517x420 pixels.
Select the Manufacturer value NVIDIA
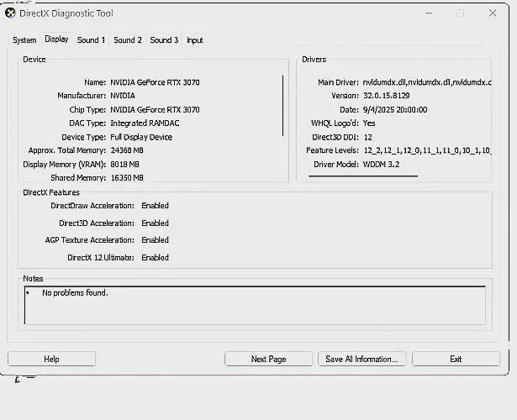coord(123,96)
